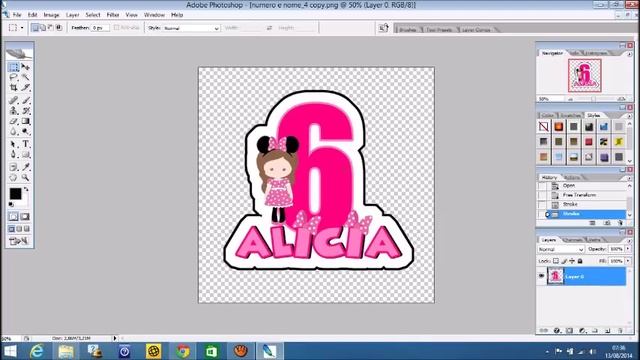Select the Type tool

26,144
